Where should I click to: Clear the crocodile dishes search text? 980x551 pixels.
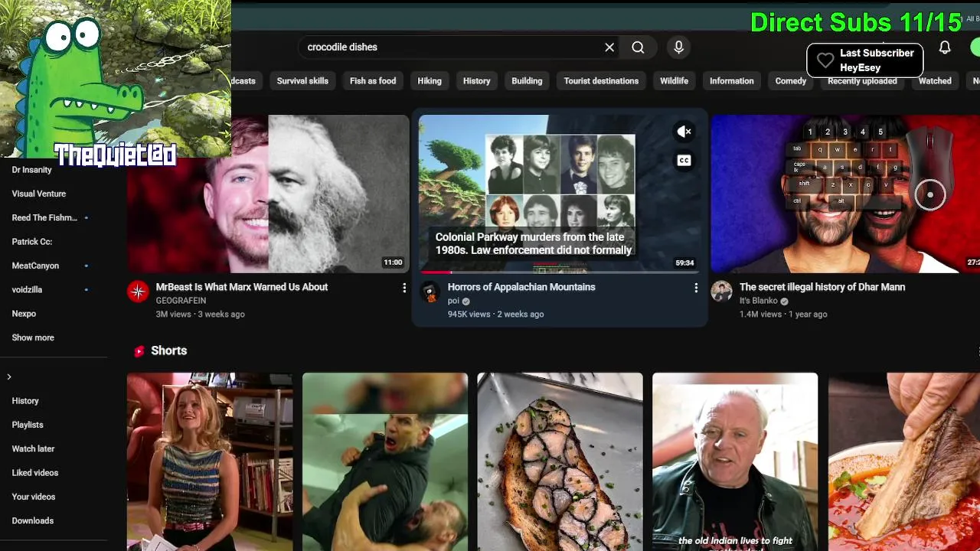coord(609,47)
